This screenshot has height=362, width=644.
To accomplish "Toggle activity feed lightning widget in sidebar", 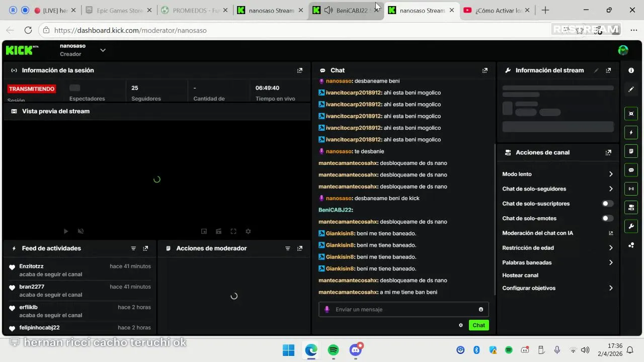I will tap(631, 133).
